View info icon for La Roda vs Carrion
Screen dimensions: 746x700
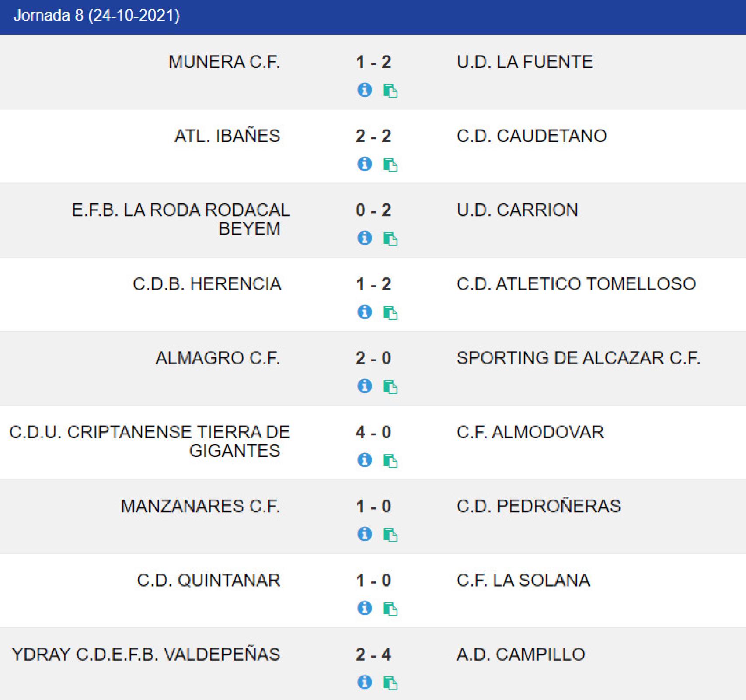point(365,238)
